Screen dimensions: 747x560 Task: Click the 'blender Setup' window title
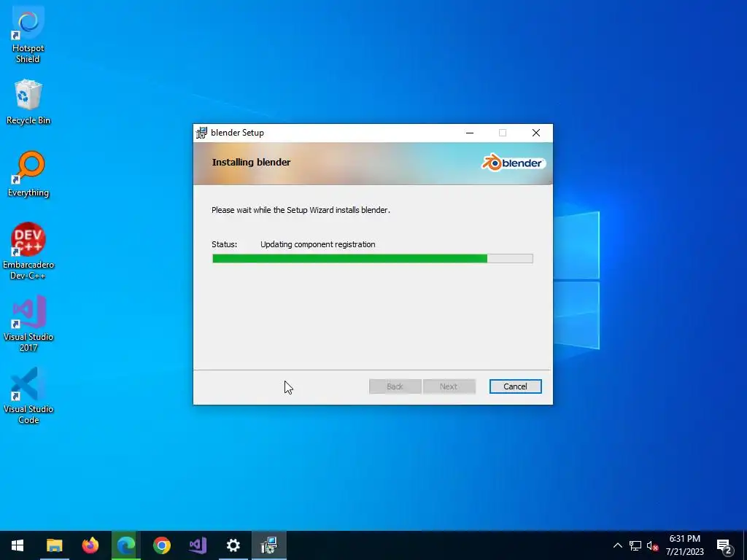click(237, 133)
